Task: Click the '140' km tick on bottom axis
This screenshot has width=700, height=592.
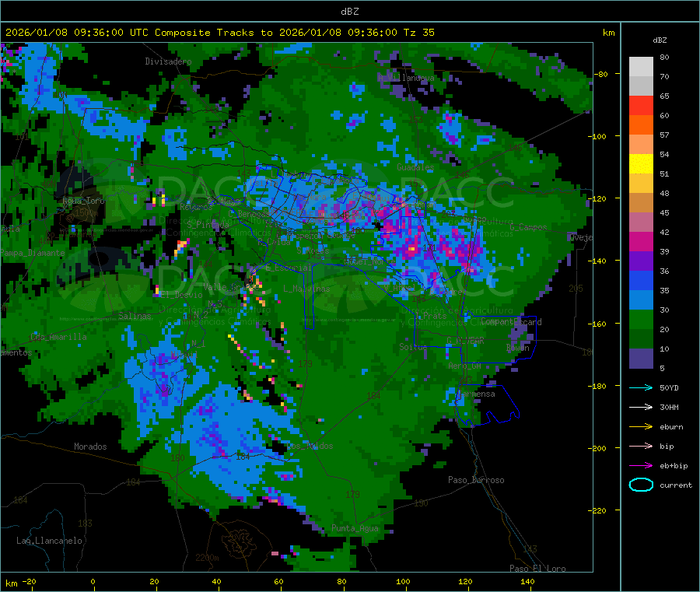Action: click(527, 581)
